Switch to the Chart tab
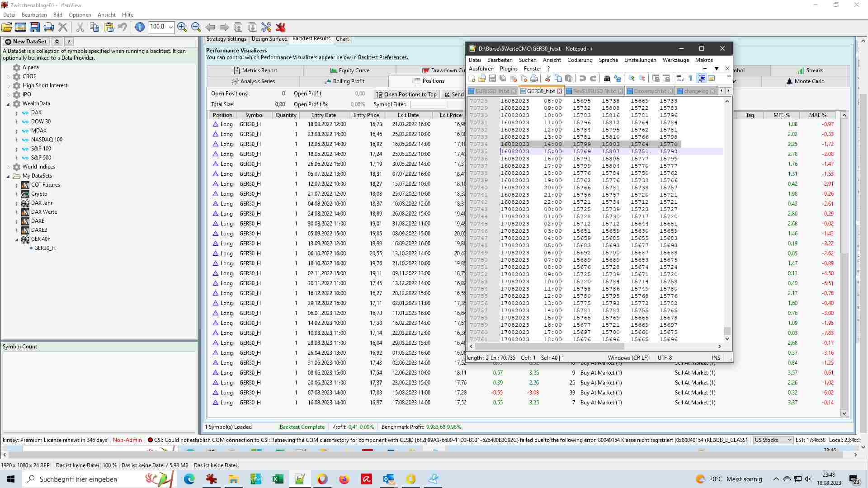This screenshot has width=868, height=488. click(x=342, y=39)
